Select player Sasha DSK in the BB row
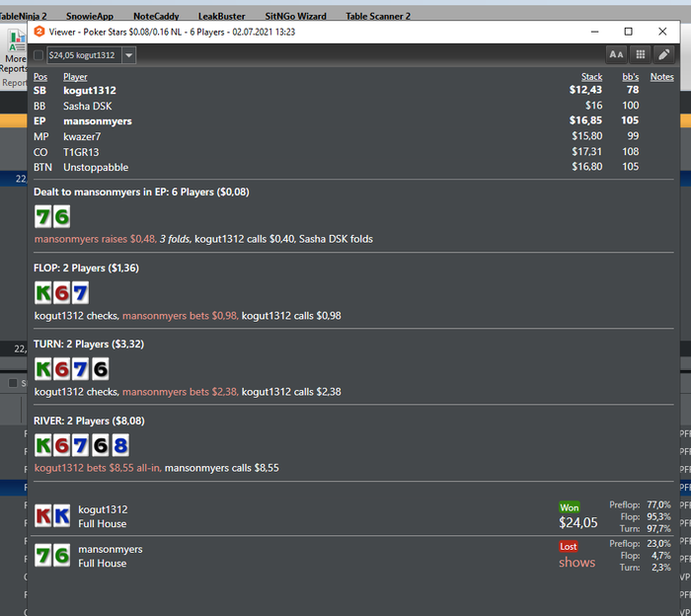Viewport: 691px width, 616px height. coord(87,107)
